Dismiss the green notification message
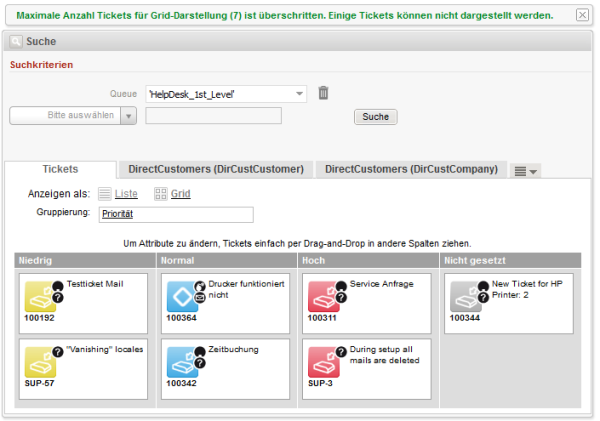 click(x=583, y=15)
